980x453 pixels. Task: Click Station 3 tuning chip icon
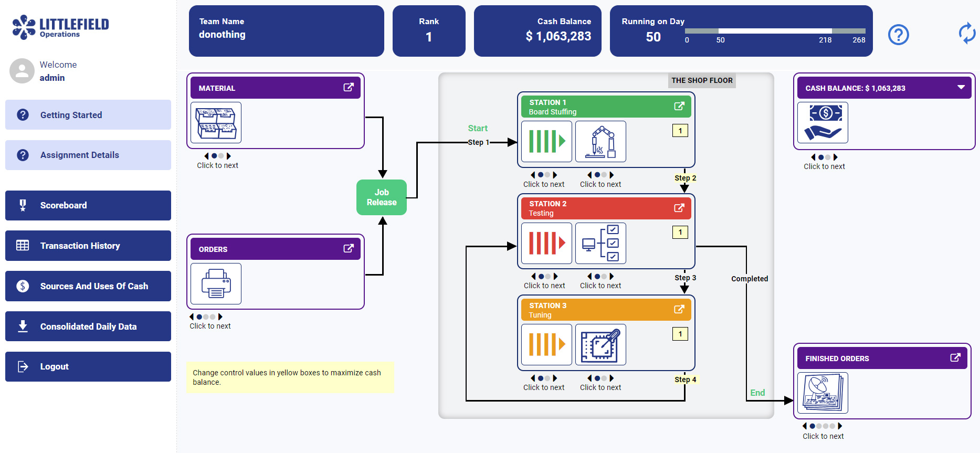(600, 344)
